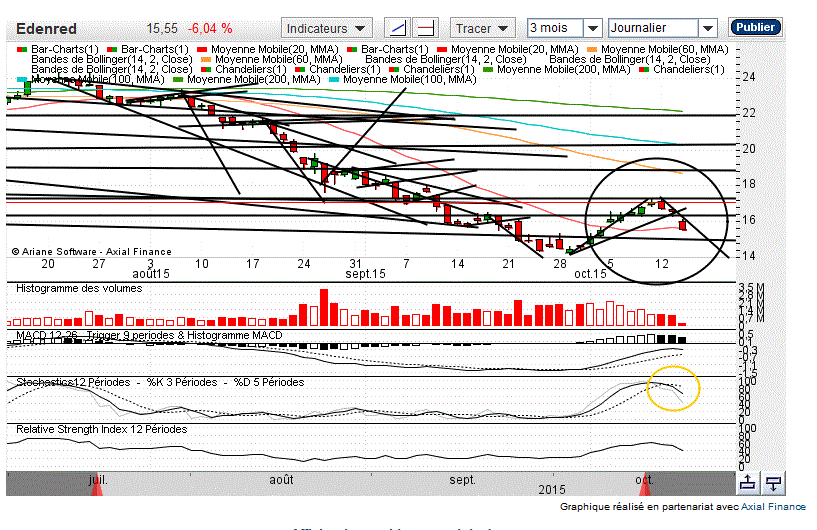Image resolution: width=817 pixels, height=530 pixels.
Task: Click the Relative Strength Index panel title
Action: pos(102,429)
